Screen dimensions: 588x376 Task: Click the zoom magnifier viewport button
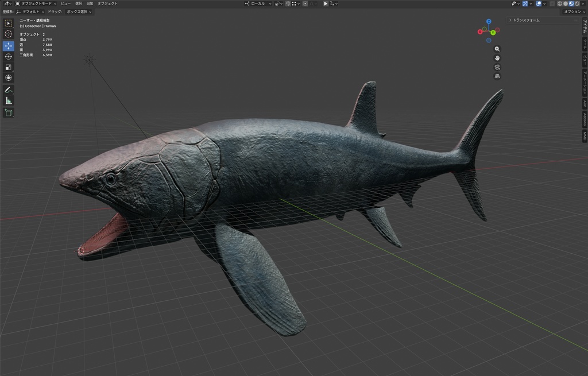click(497, 49)
